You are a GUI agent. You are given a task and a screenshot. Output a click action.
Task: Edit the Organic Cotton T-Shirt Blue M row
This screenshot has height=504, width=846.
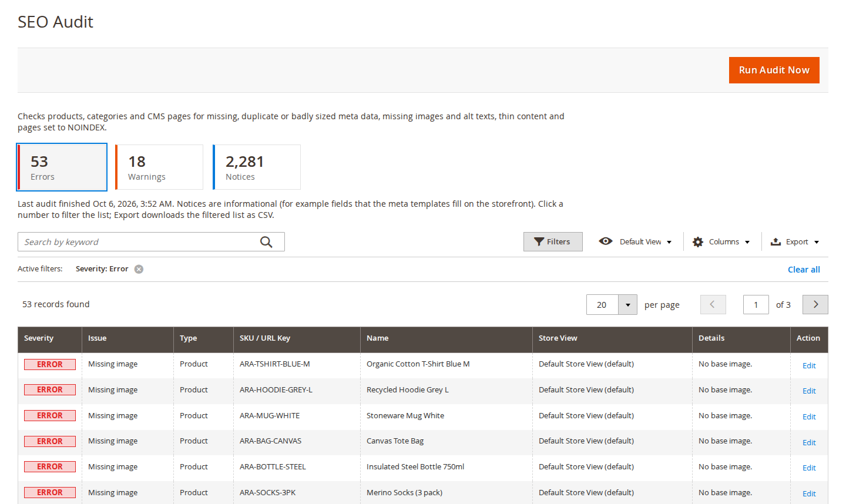click(x=809, y=365)
